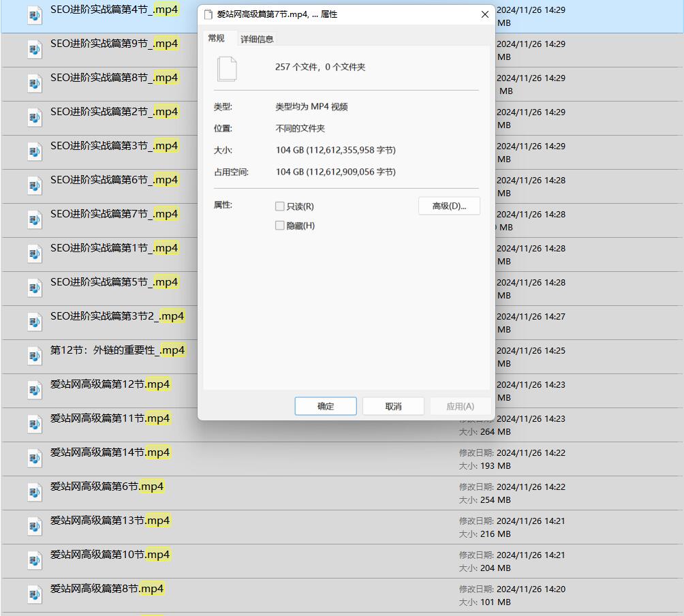Screen dimensions: 684x616
Task: Click the 取消 button
Action: point(393,406)
